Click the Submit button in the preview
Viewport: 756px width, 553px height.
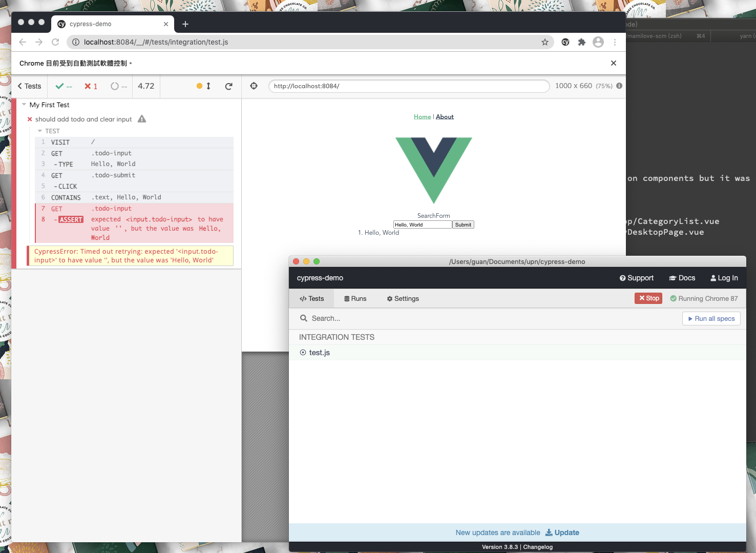(463, 224)
